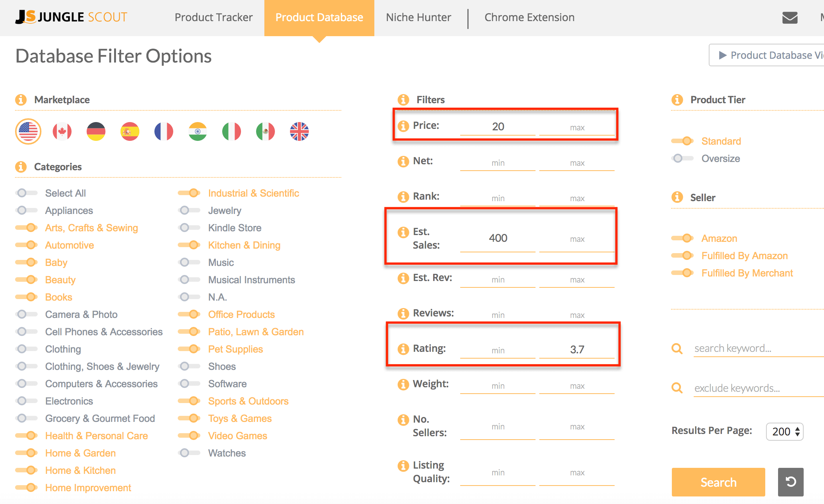Open the Chrome Extension link

[529, 17]
